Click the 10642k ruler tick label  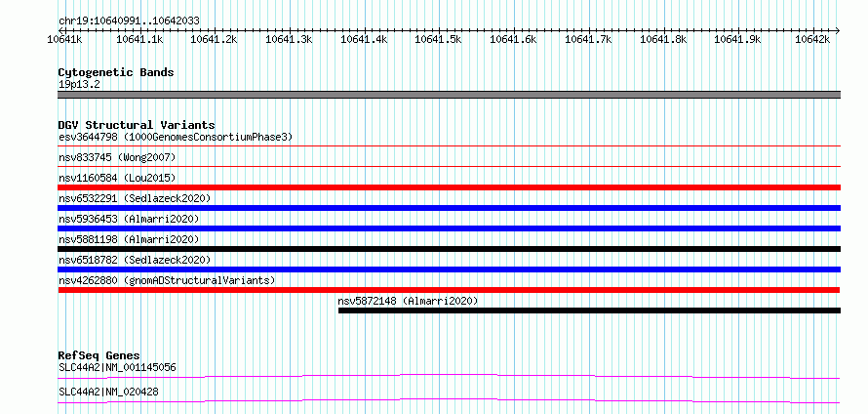(812, 39)
